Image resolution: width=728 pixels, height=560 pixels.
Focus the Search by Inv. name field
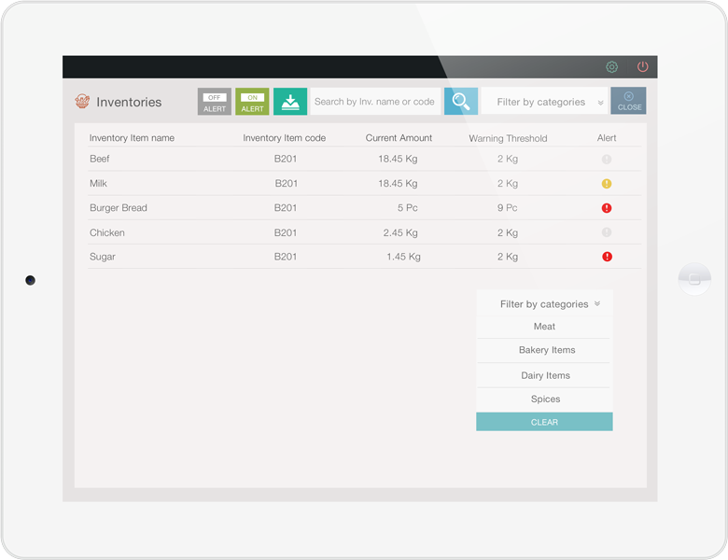[x=374, y=102]
